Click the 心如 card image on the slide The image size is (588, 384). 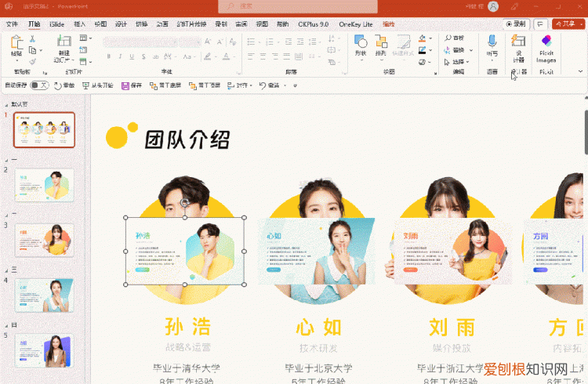tap(316, 251)
